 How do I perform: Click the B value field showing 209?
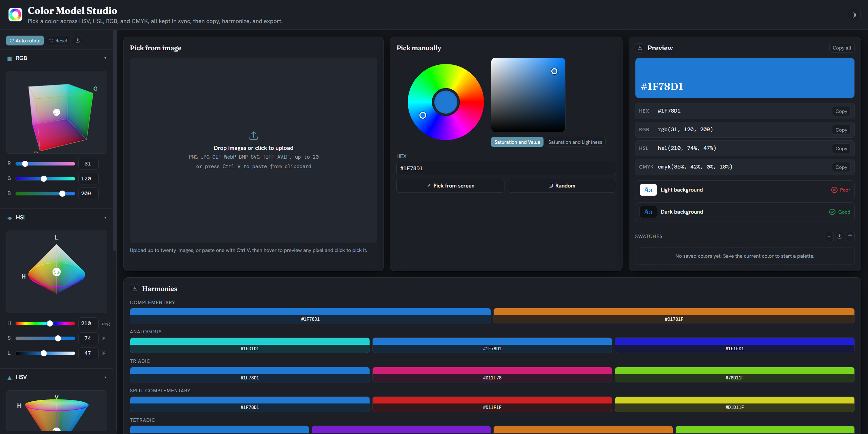(88, 194)
